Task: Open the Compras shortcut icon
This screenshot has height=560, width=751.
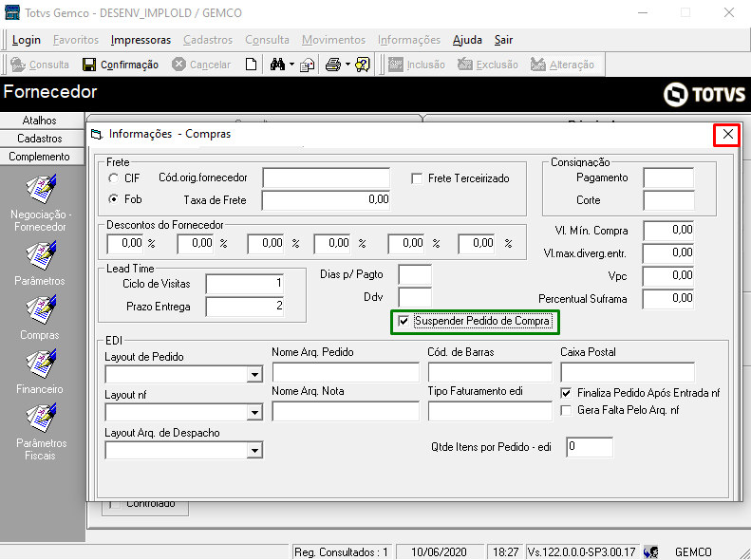Action: click(41, 309)
